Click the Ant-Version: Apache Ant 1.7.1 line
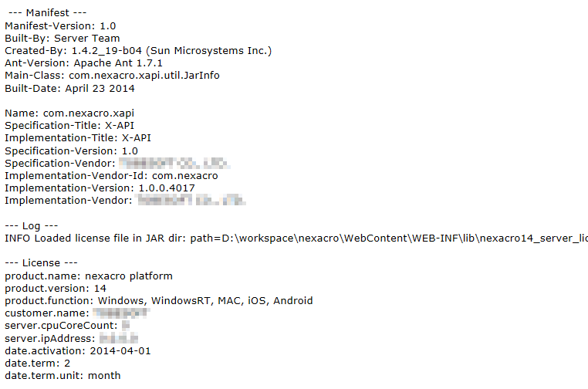This screenshot has width=588, height=389. click(83, 63)
